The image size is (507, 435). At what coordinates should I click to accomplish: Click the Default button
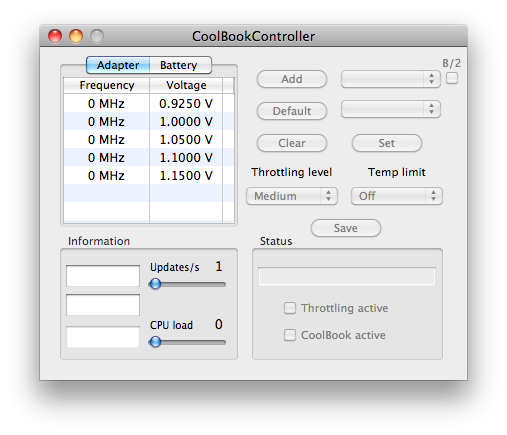point(292,111)
